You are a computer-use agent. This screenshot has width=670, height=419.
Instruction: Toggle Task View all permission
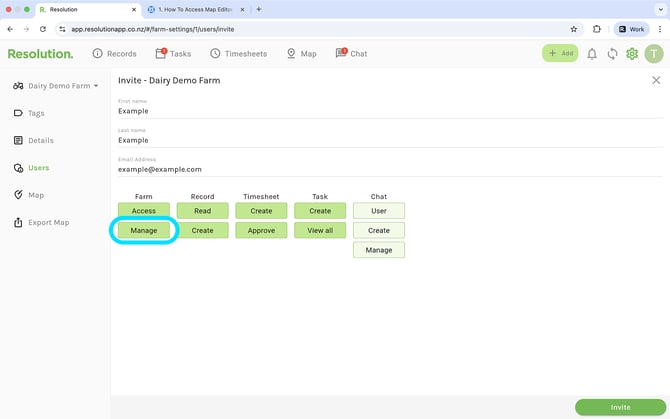[x=320, y=230]
